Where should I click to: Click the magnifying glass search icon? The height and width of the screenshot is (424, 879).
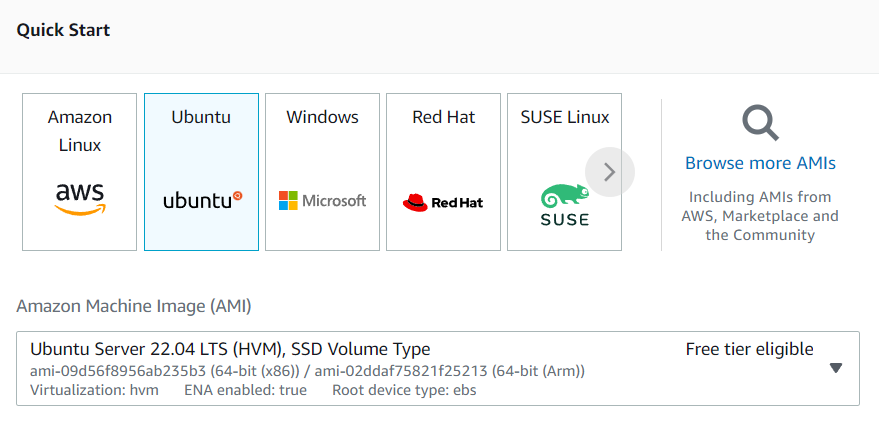[760, 124]
